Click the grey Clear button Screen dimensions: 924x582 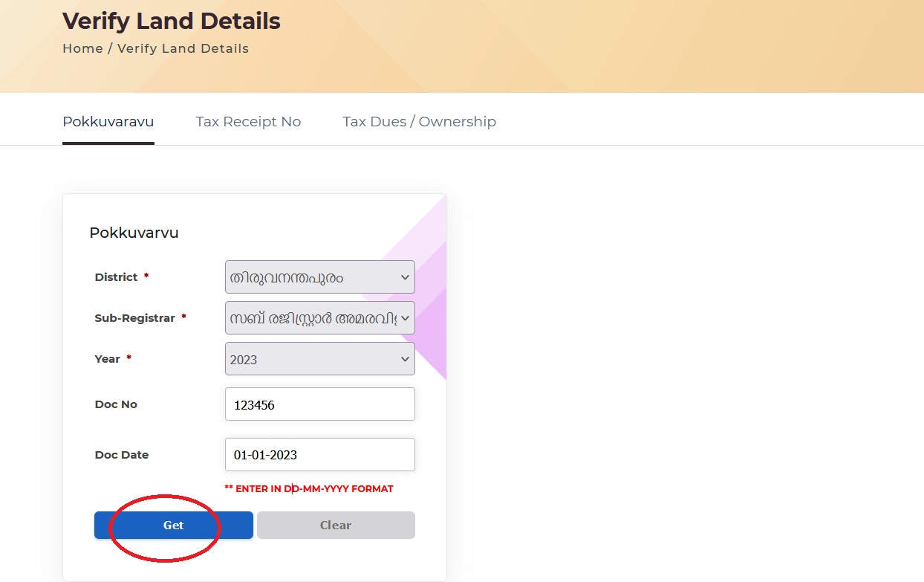coord(336,525)
